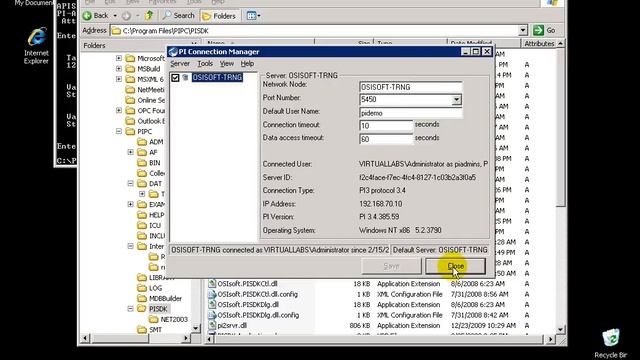Click the Default User Name field
Viewport: 640px width, 360px height.
pyautogui.click(x=411, y=113)
